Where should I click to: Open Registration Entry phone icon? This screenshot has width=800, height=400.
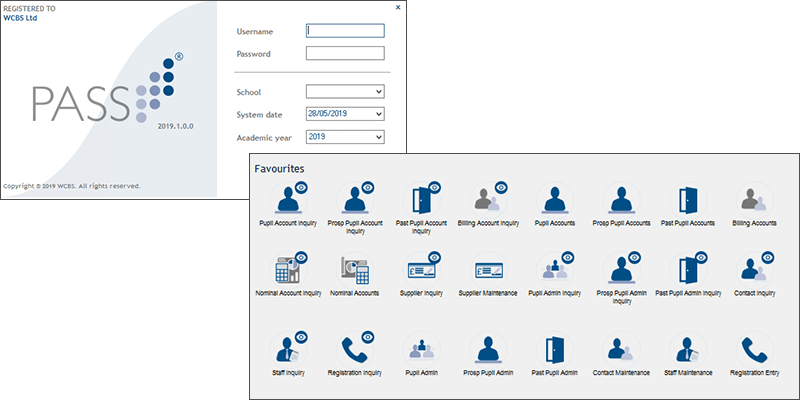(x=754, y=350)
